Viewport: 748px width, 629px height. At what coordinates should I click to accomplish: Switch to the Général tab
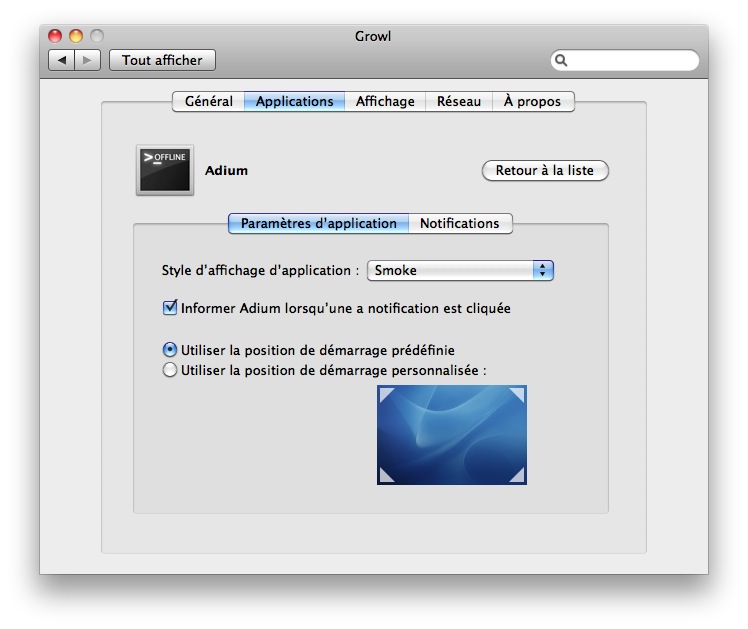[x=208, y=101]
